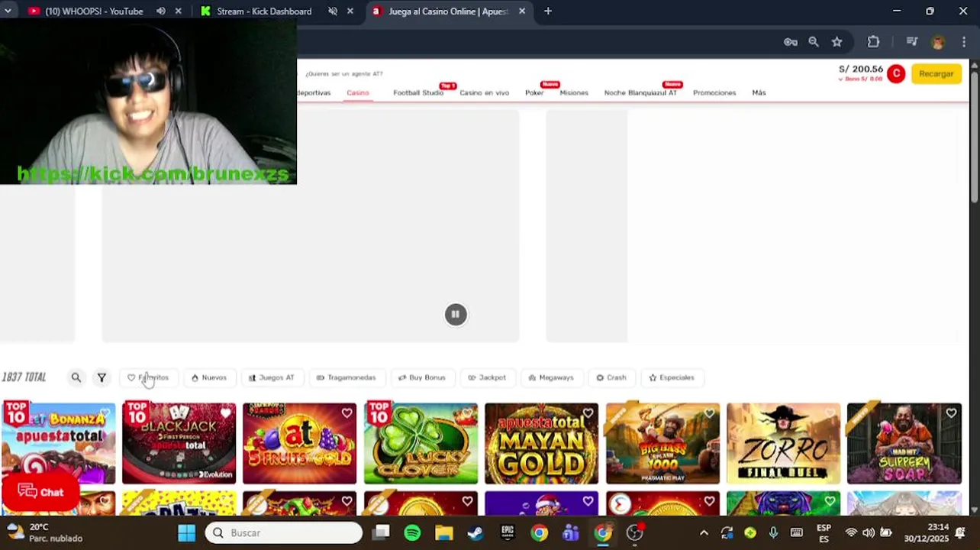
Task: Bookmark this page with the star icon
Action: 837,42
